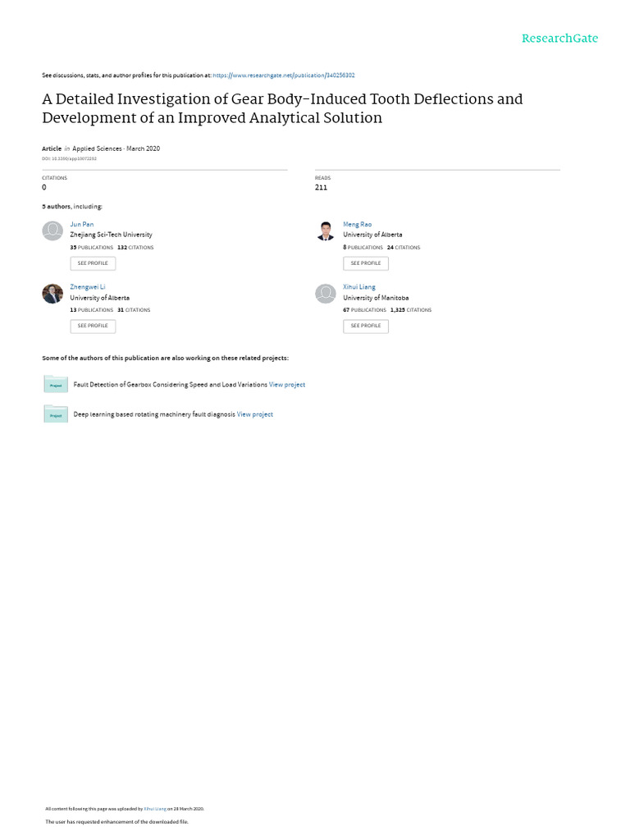630x840 pixels.
Task: Open Xihui Liang's author name link
Action: pos(359,287)
